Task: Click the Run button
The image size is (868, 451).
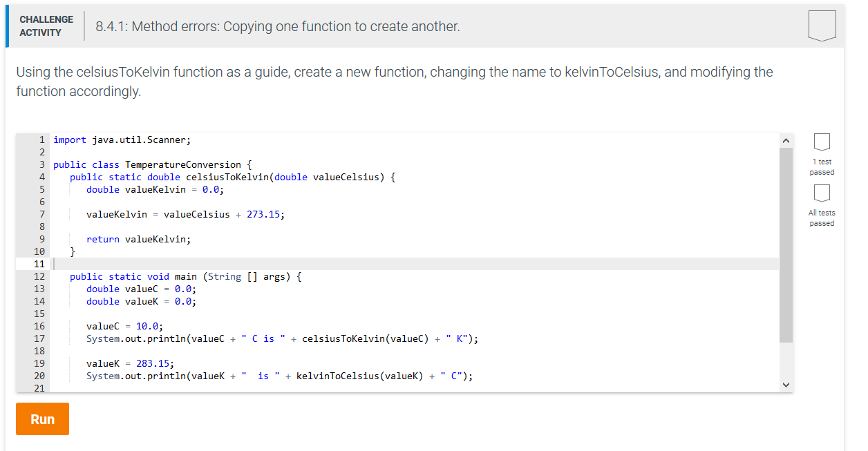Action: pyautogui.click(x=42, y=419)
